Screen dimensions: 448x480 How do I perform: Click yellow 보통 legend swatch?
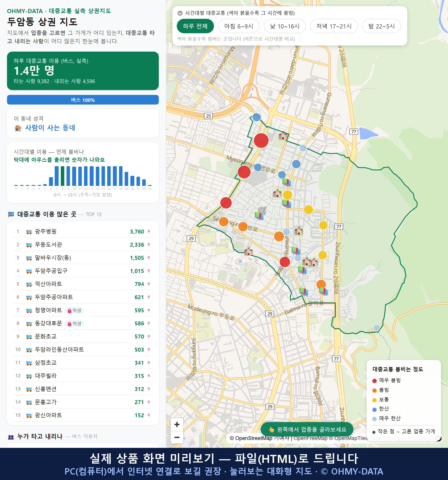(x=374, y=400)
